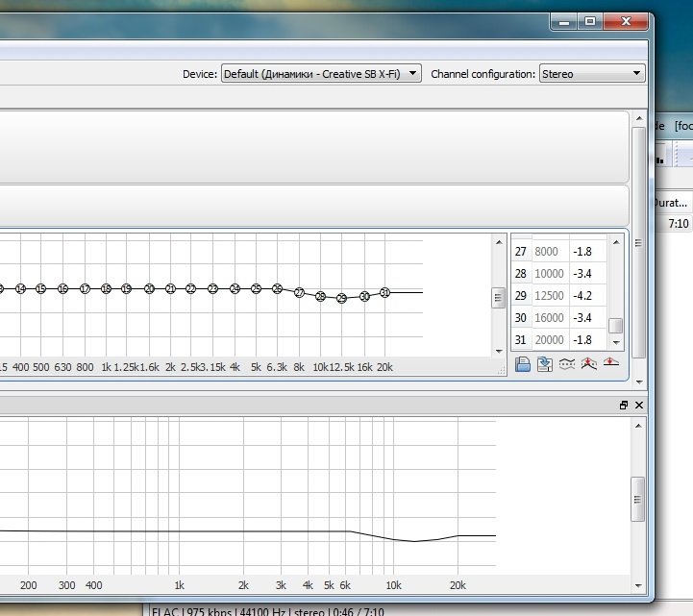The width and height of the screenshot is (693, 616).
Task: Maximize the Configuration Editor window
Action: coord(590,21)
